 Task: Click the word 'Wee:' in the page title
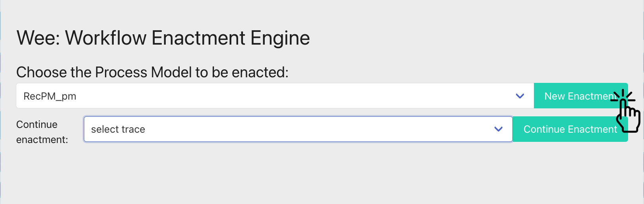tap(38, 38)
